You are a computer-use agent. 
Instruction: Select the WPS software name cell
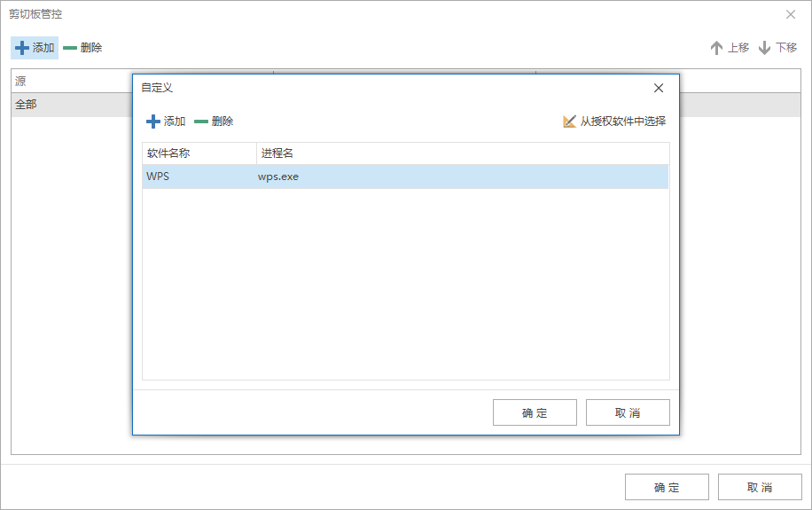coord(199,177)
